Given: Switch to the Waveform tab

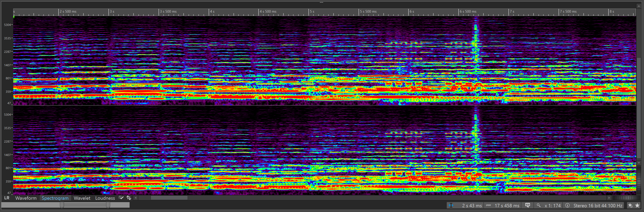Looking at the screenshot, I should (x=26, y=198).
